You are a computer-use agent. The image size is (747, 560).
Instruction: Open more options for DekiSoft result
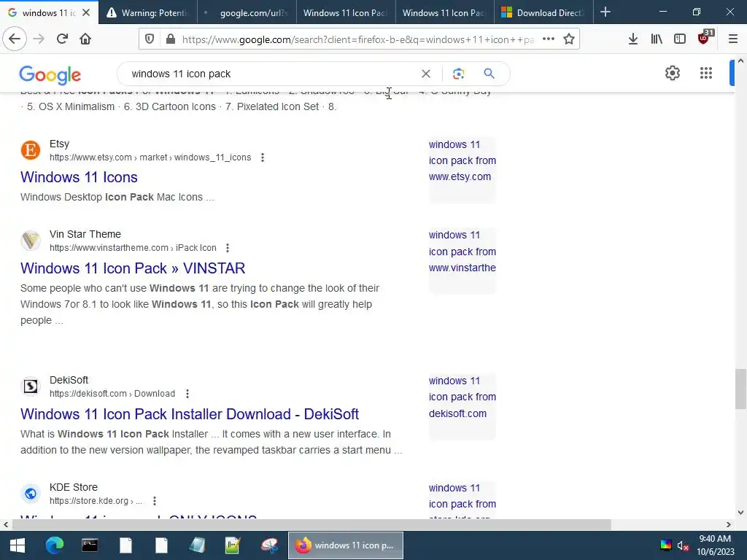click(187, 394)
